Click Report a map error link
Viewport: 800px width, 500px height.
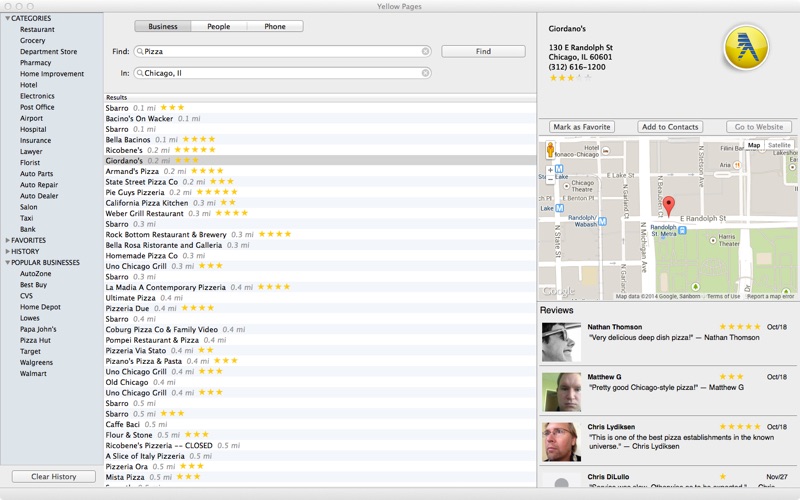pyautogui.click(x=770, y=296)
